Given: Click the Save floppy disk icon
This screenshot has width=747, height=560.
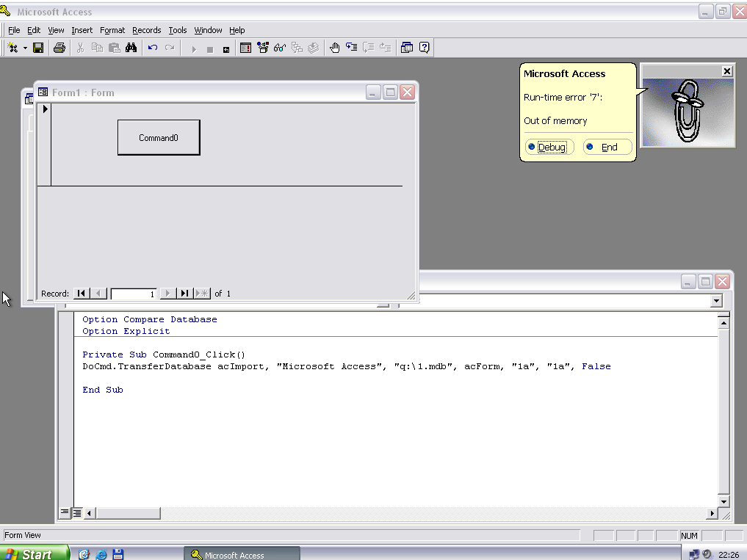Looking at the screenshot, I should click(x=38, y=48).
